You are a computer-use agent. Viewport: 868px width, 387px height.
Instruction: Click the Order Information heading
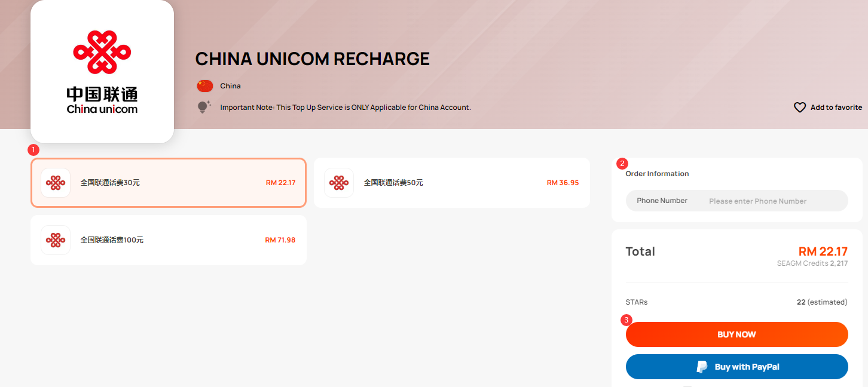coord(657,174)
